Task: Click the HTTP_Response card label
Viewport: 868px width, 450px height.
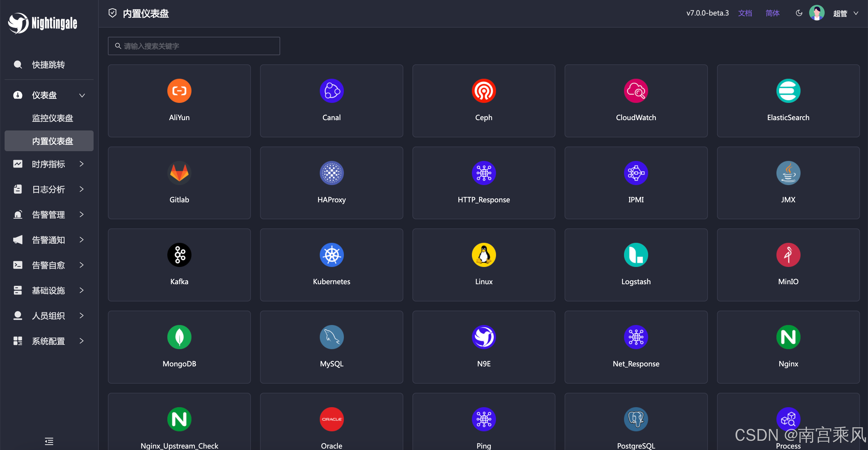Action: pos(484,200)
